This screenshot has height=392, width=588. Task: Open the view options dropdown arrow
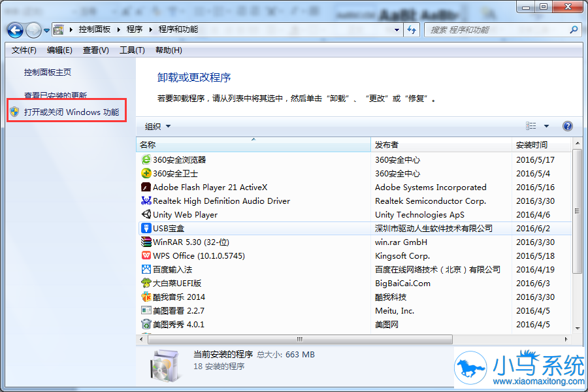click(546, 126)
